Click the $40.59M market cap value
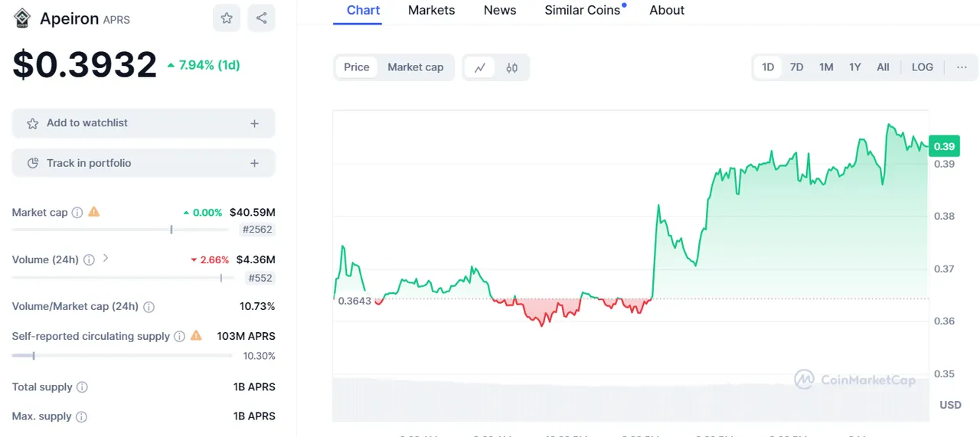 click(253, 213)
